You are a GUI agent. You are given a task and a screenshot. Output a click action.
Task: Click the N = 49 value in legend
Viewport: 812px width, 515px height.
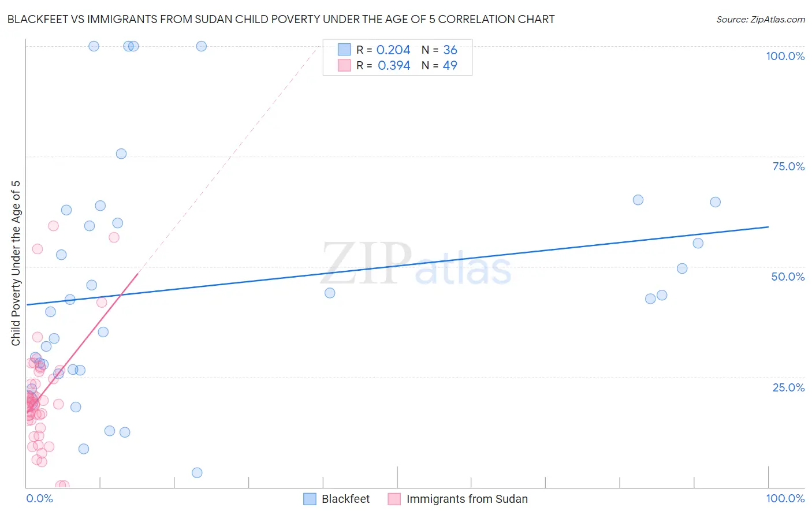tap(439, 65)
